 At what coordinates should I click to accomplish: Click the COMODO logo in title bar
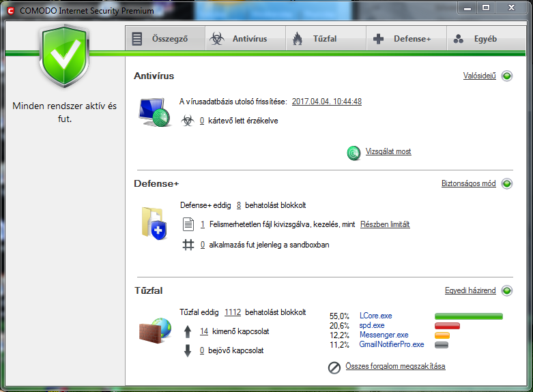pos(11,11)
